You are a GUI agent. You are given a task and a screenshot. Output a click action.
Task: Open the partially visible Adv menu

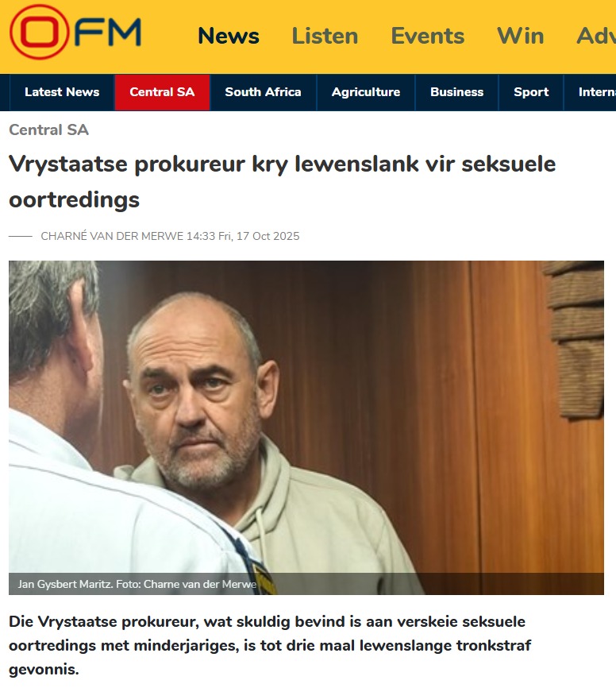[596, 36]
